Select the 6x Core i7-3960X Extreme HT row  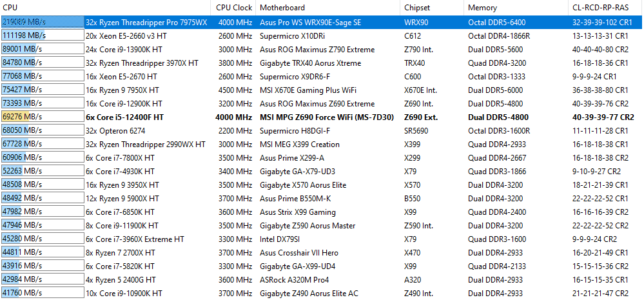322,239
